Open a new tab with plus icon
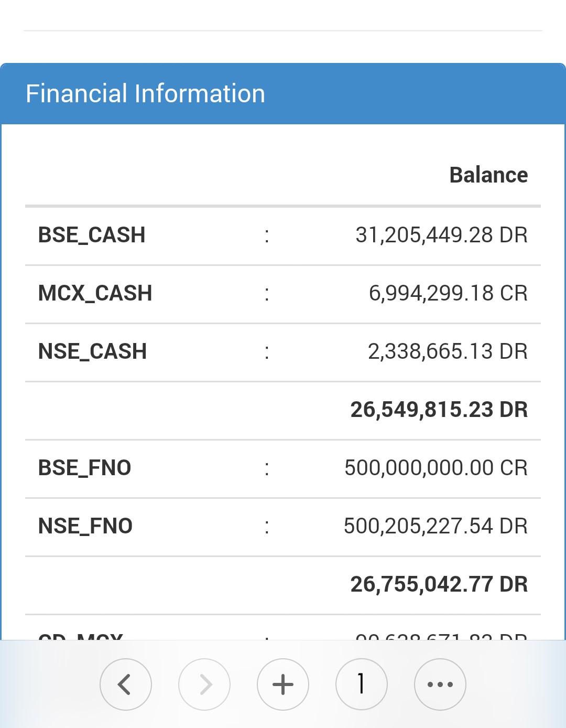 (x=283, y=684)
